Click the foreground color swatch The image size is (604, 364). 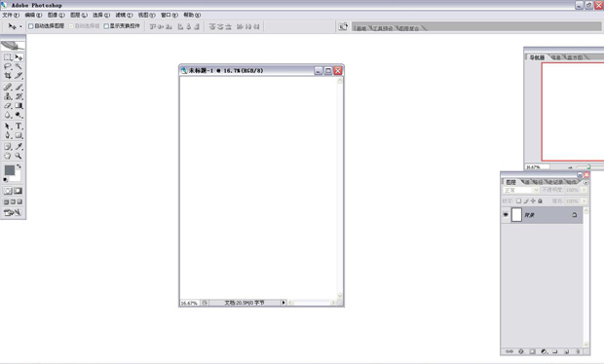tap(10, 170)
